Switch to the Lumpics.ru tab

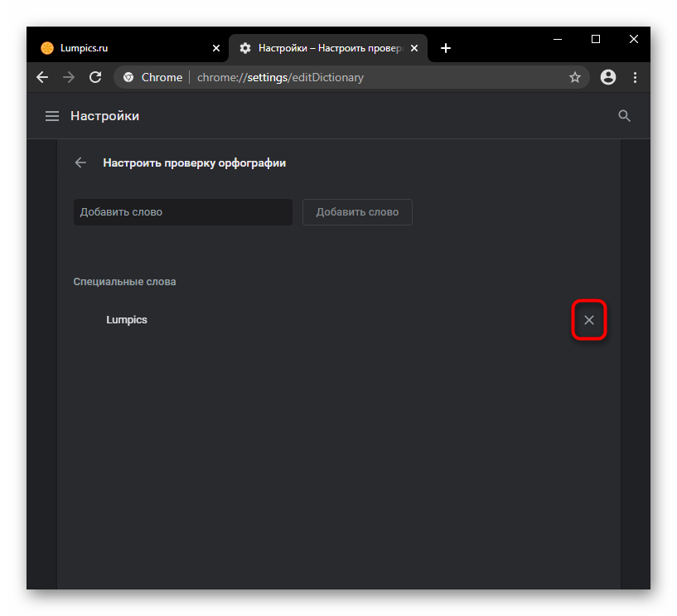tap(116, 48)
